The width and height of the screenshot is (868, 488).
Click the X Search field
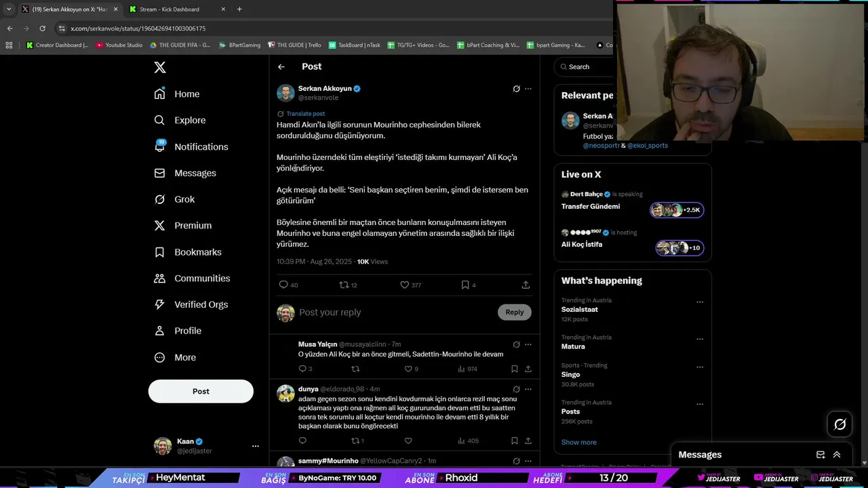tap(585, 66)
